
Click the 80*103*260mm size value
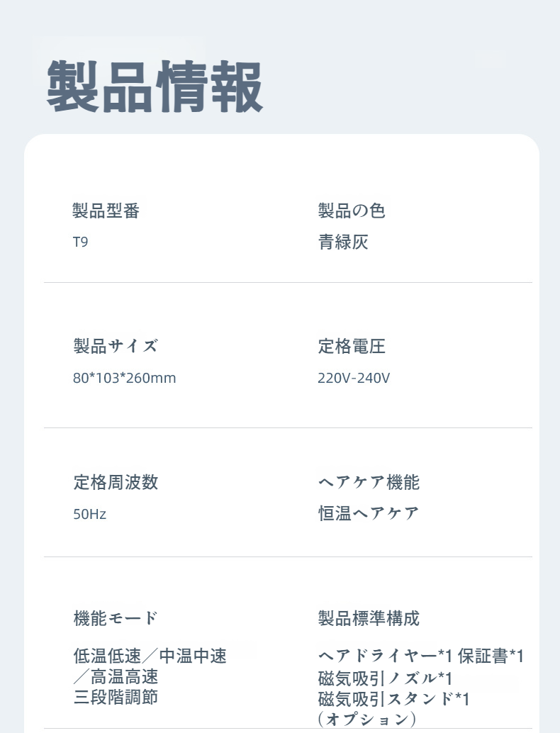(124, 378)
